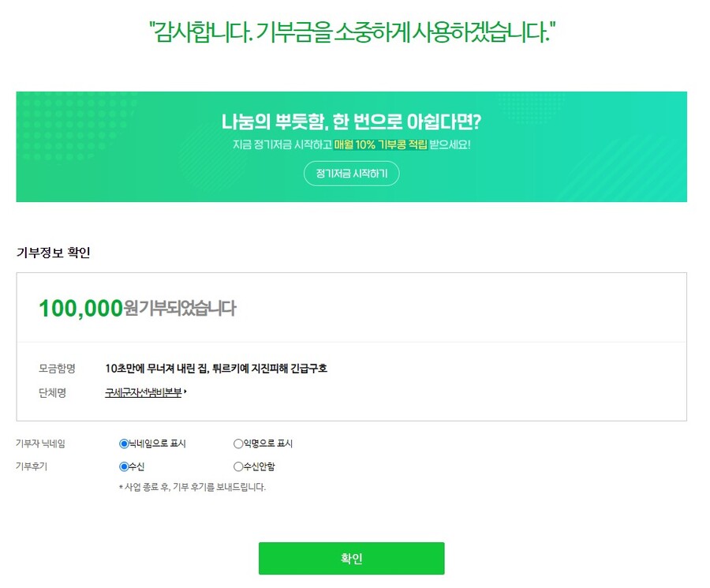Click the 100,000 donation amount
Image resolution: width=710 pixels, height=588 pixels.
(80, 308)
